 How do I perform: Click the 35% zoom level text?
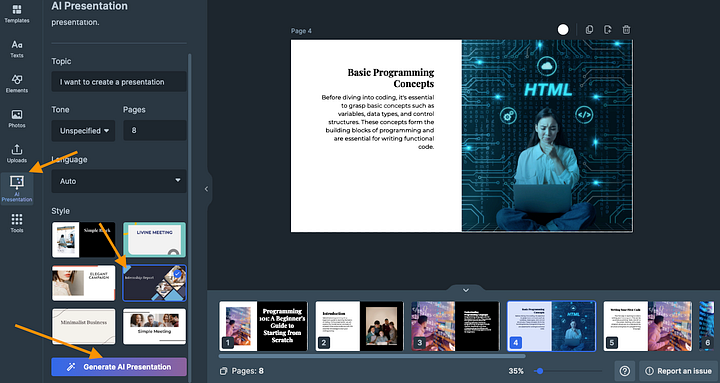point(516,371)
